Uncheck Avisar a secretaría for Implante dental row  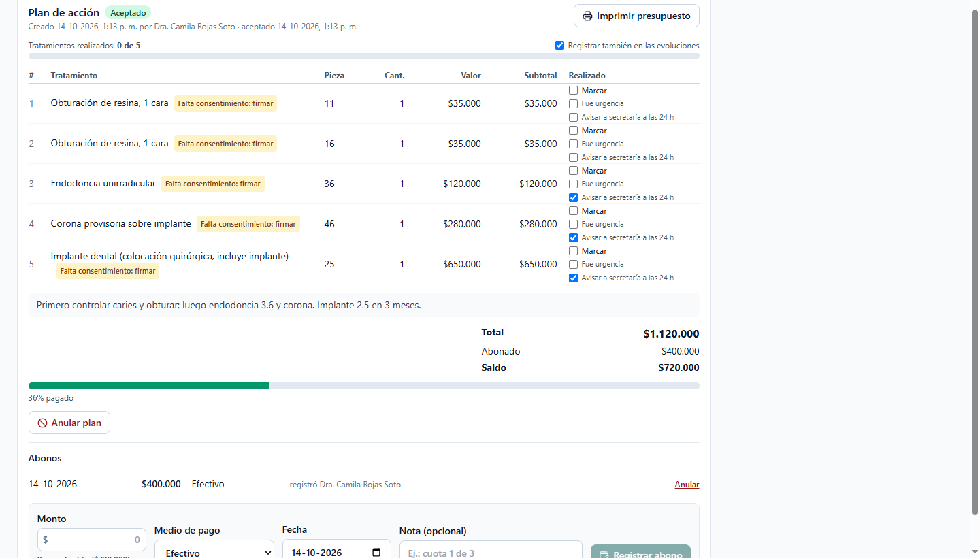[573, 278]
